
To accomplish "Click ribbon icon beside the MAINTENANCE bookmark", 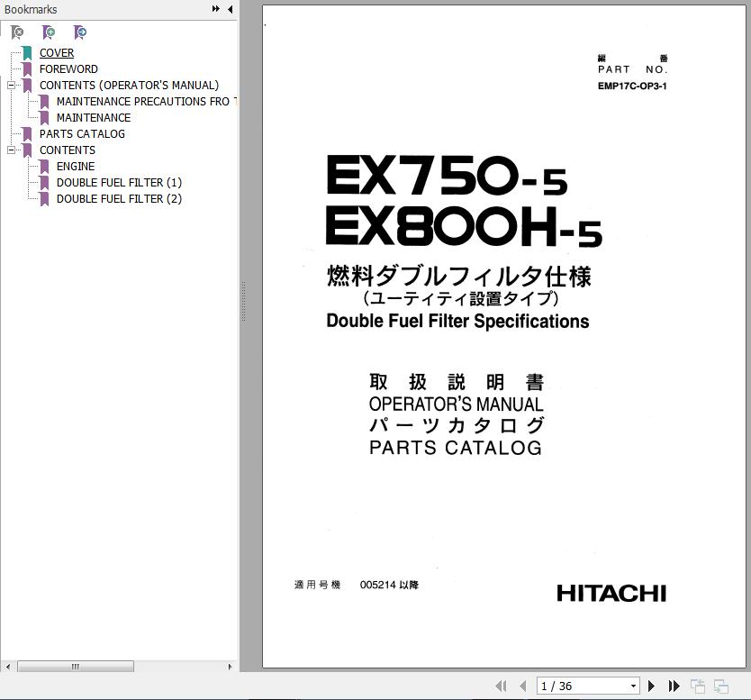I will point(44,118).
